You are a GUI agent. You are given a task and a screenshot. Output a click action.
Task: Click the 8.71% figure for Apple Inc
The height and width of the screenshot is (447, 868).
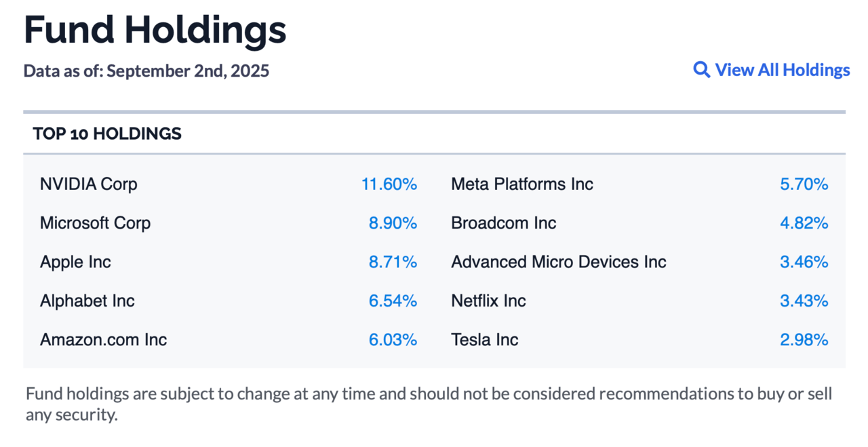[393, 262]
